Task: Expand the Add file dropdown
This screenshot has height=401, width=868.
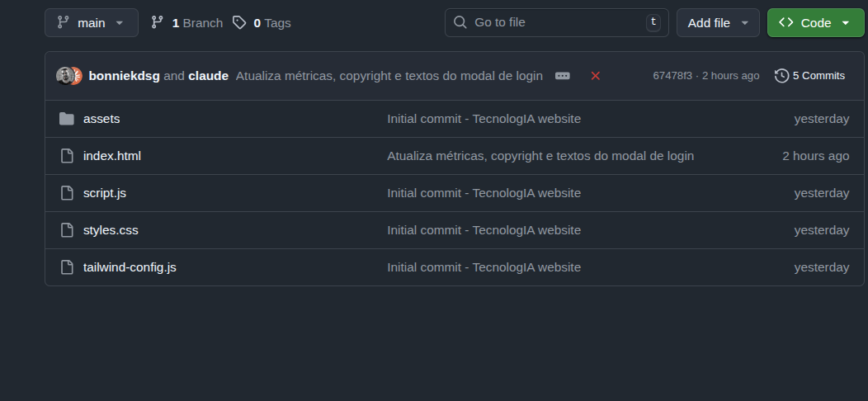Action: tap(717, 23)
